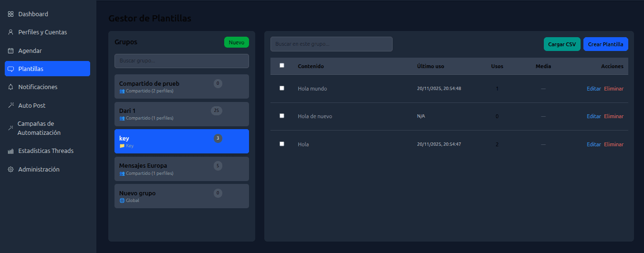Click the Perfiles y Cuentas person icon
The width and height of the screenshot is (644, 253).
tap(10, 32)
